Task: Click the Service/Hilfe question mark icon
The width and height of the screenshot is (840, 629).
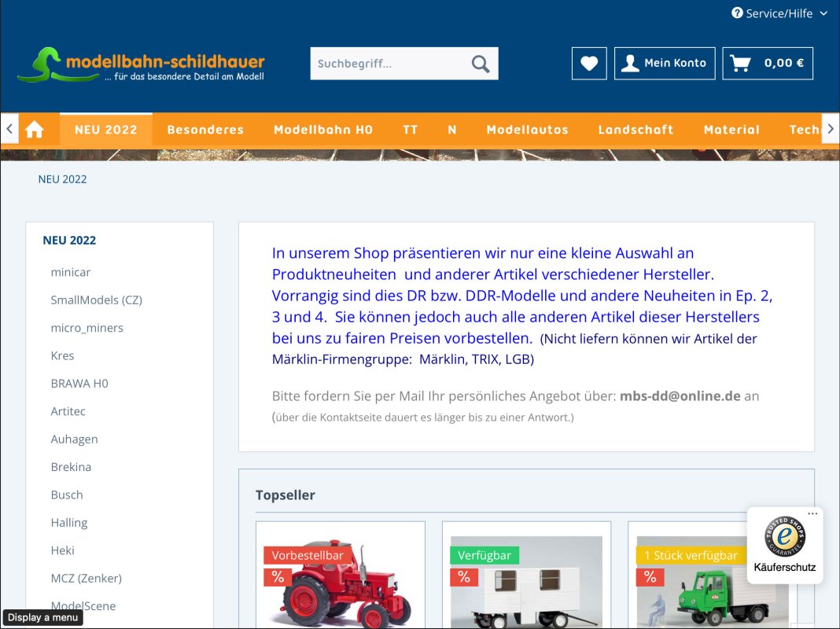Action: (x=737, y=13)
